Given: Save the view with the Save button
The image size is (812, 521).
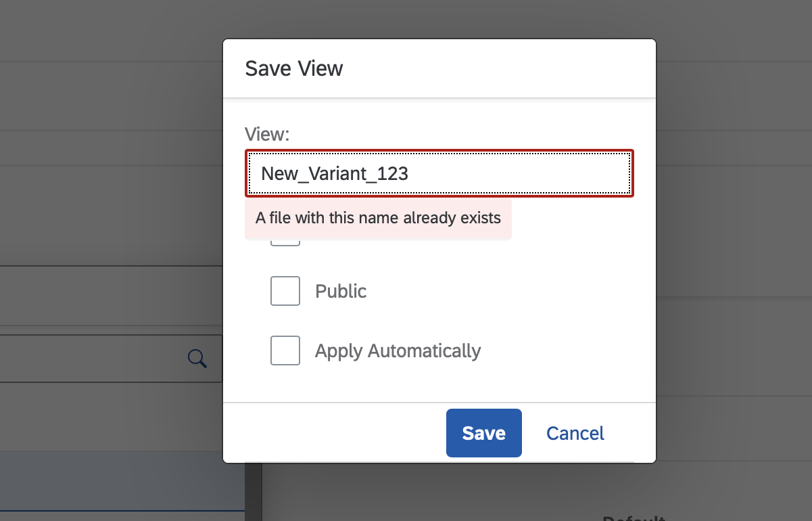Looking at the screenshot, I should pyautogui.click(x=484, y=433).
